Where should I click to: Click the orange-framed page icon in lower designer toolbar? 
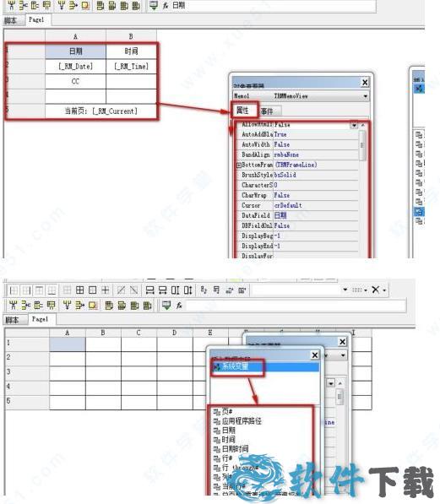pyautogui.click(x=93, y=305)
